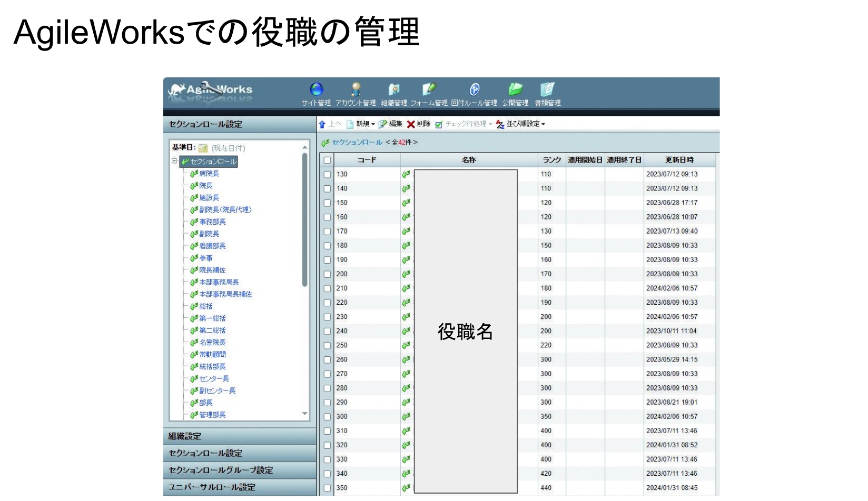Click role icon in row 200

406,274
